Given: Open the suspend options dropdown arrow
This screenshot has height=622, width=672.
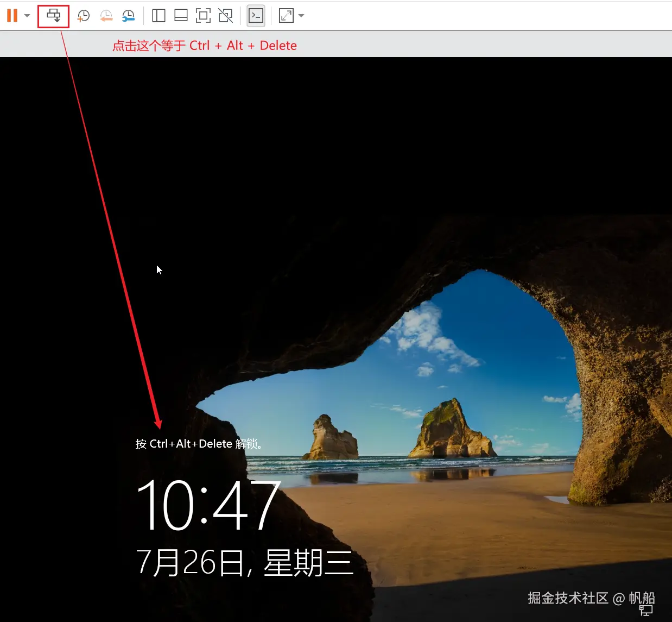Looking at the screenshot, I should tap(27, 16).
